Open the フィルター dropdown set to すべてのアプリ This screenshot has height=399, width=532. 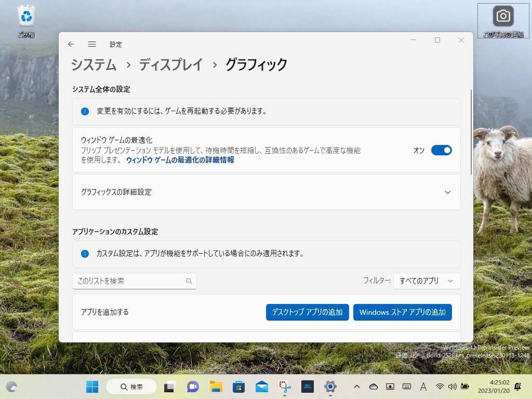427,281
